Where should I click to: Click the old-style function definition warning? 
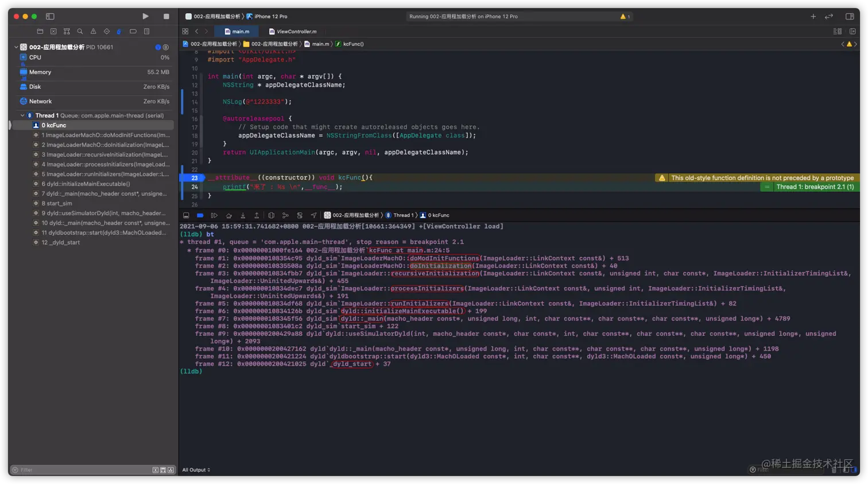click(x=757, y=178)
